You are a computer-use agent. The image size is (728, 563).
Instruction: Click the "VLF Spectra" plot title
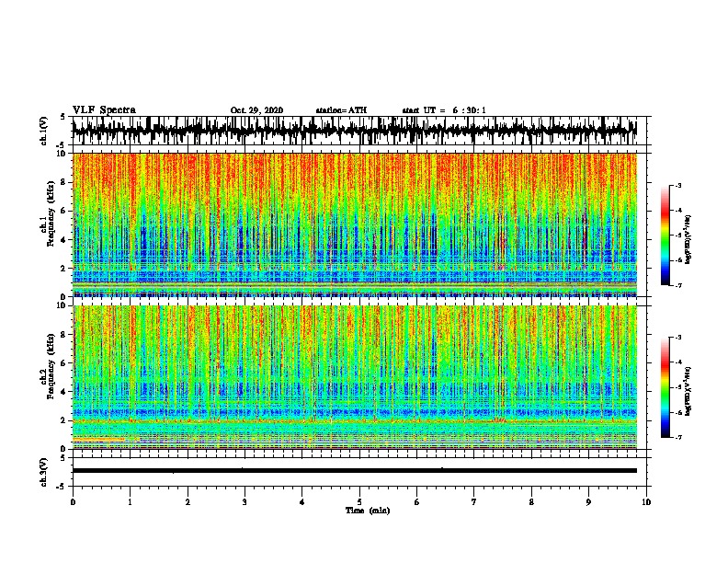[x=104, y=110]
